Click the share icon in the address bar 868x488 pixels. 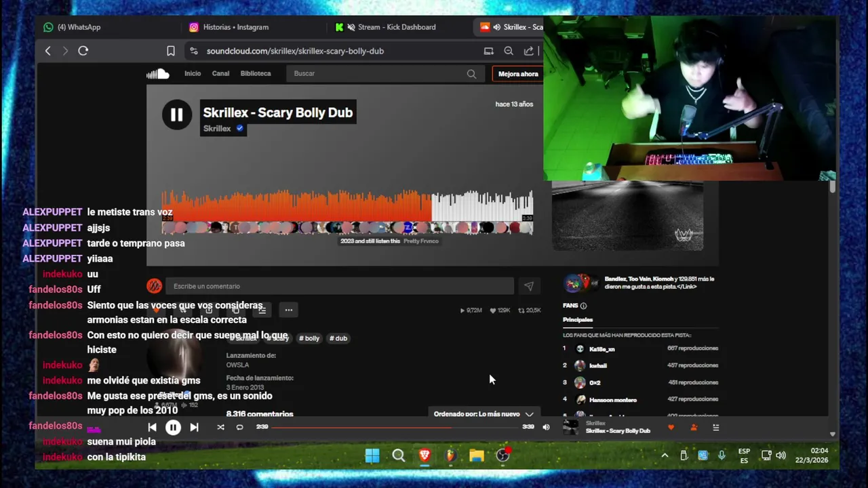pyautogui.click(x=528, y=51)
